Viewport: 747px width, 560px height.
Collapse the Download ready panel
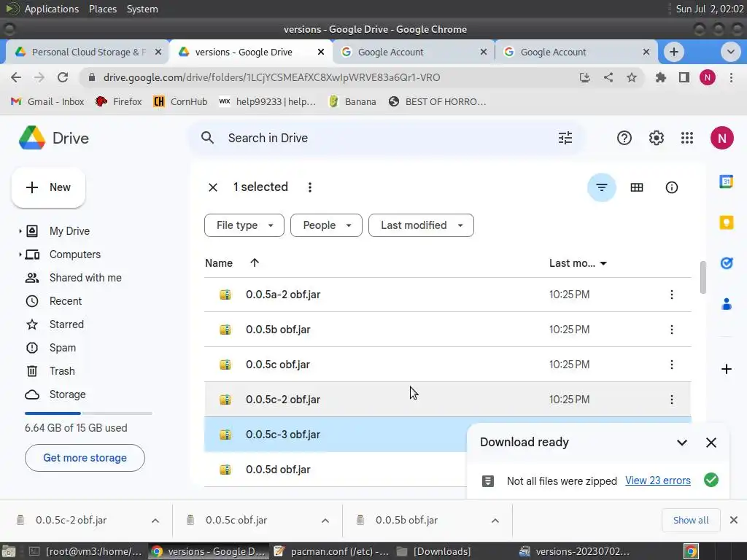pos(682,443)
